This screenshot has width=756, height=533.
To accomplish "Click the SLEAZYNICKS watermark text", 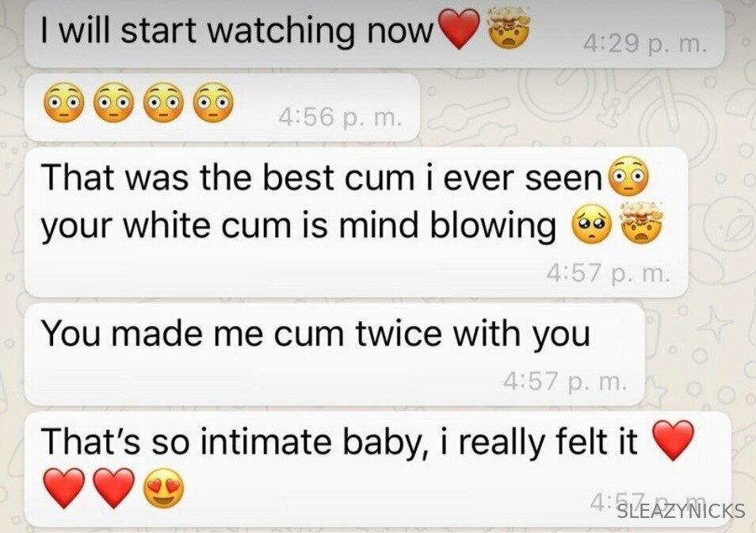I will click(x=681, y=511).
